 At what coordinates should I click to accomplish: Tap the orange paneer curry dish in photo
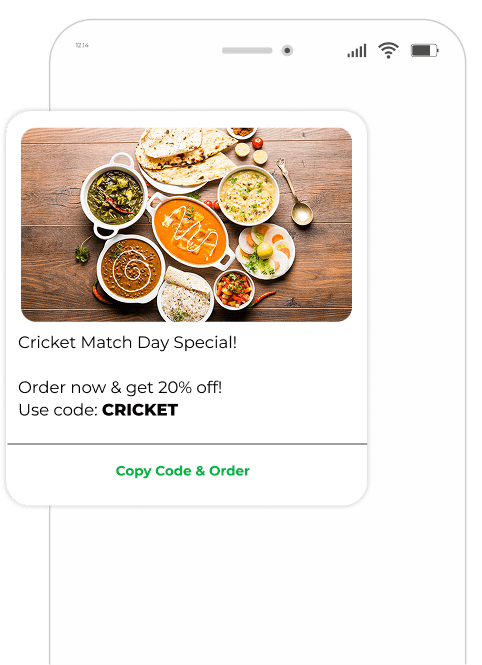(x=191, y=231)
